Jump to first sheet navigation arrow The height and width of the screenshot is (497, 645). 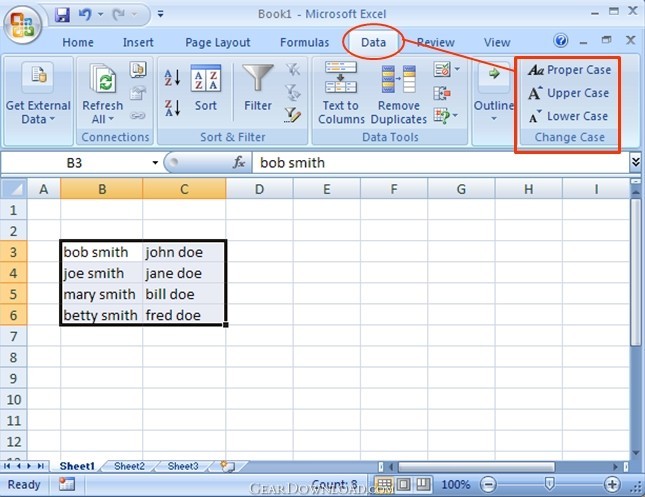pyautogui.click(x=7, y=466)
